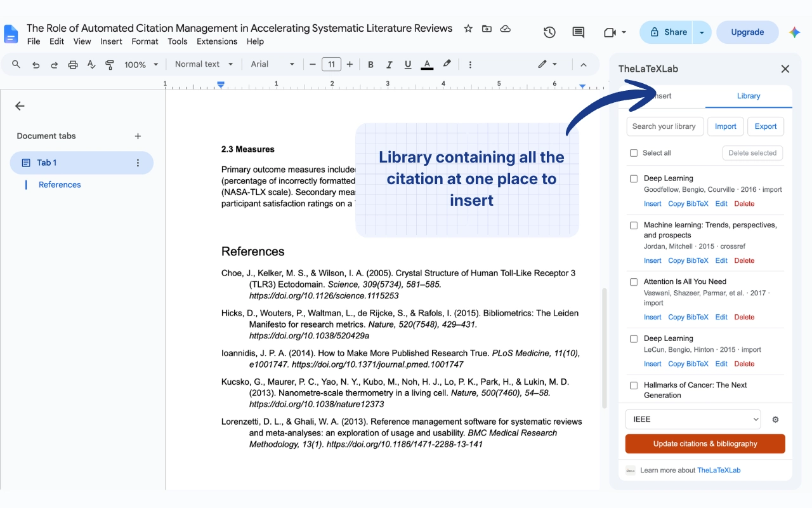Viewport: 812px width, 508px height.
Task: Open more toolbar options menu
Action: click(470, 64)
